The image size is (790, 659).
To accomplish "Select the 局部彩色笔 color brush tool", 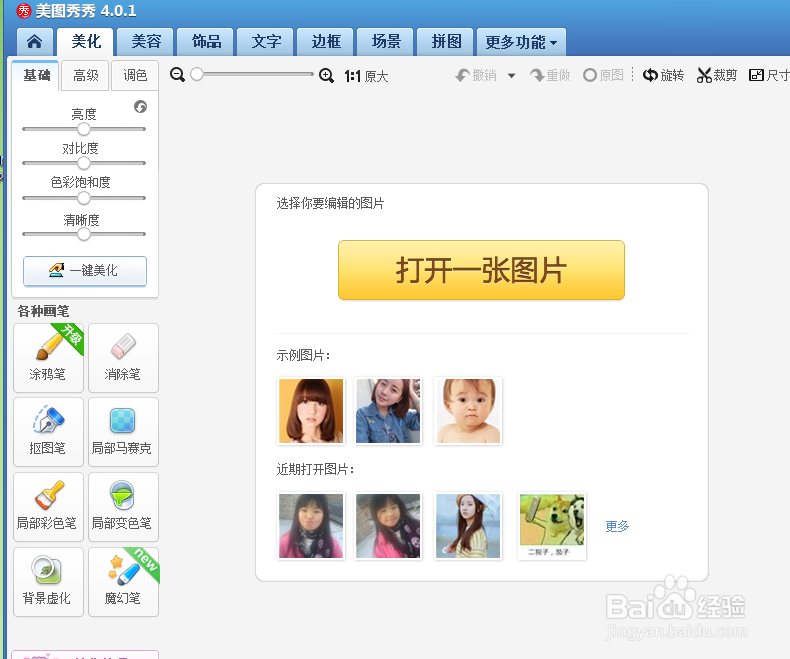I will tap(48, 507).
